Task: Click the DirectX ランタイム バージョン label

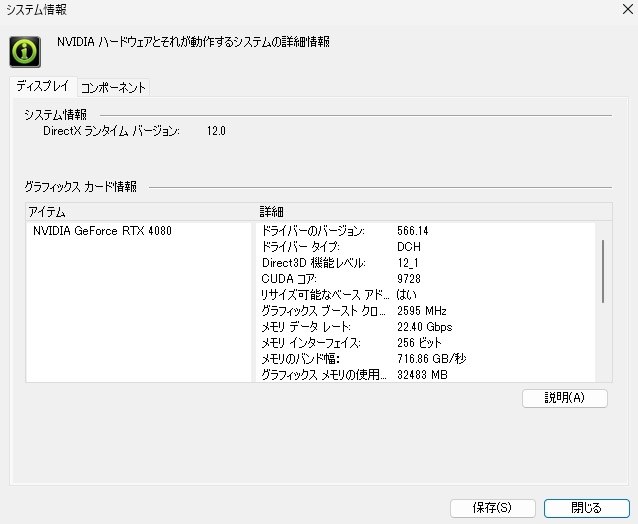Action: click(x=111, y=131)
